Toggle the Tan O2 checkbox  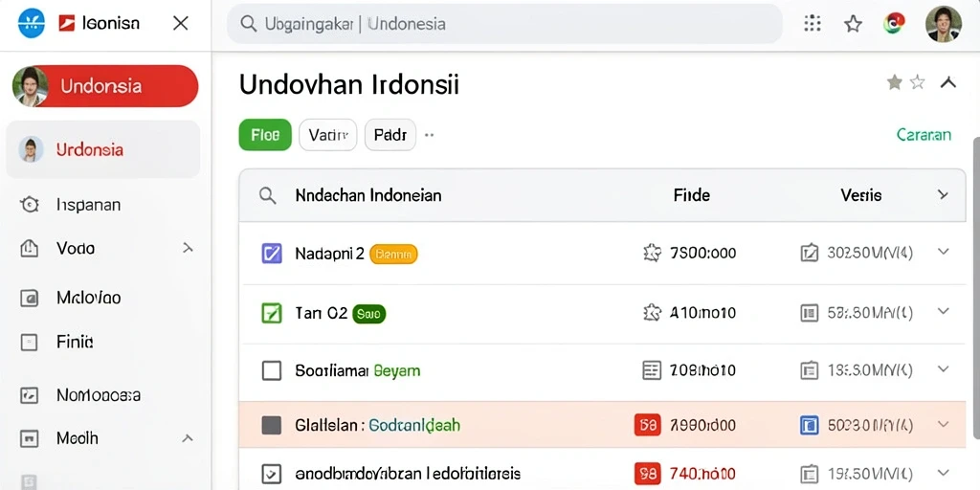tap(271, 313)
